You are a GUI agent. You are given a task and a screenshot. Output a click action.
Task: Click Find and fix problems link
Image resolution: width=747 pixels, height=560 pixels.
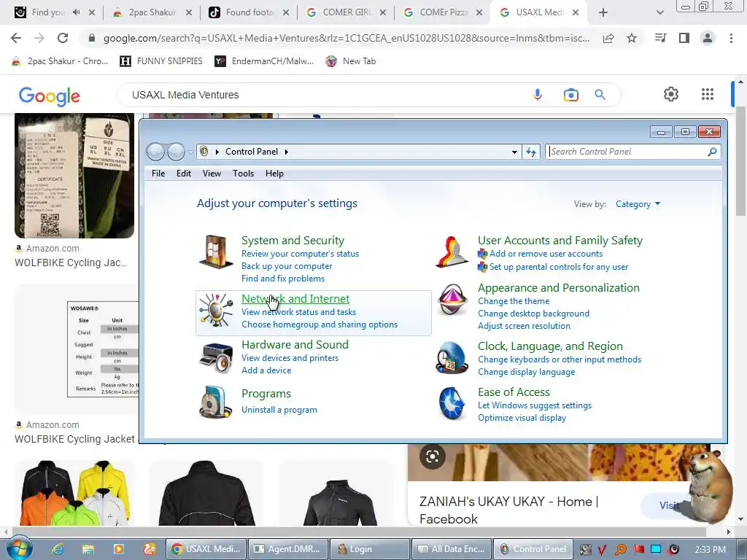[283, 279]
